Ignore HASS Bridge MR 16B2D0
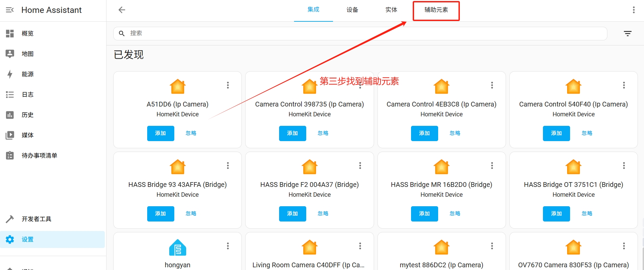The image size is (644, 270). pyautogui.click(x=455, y=214)
